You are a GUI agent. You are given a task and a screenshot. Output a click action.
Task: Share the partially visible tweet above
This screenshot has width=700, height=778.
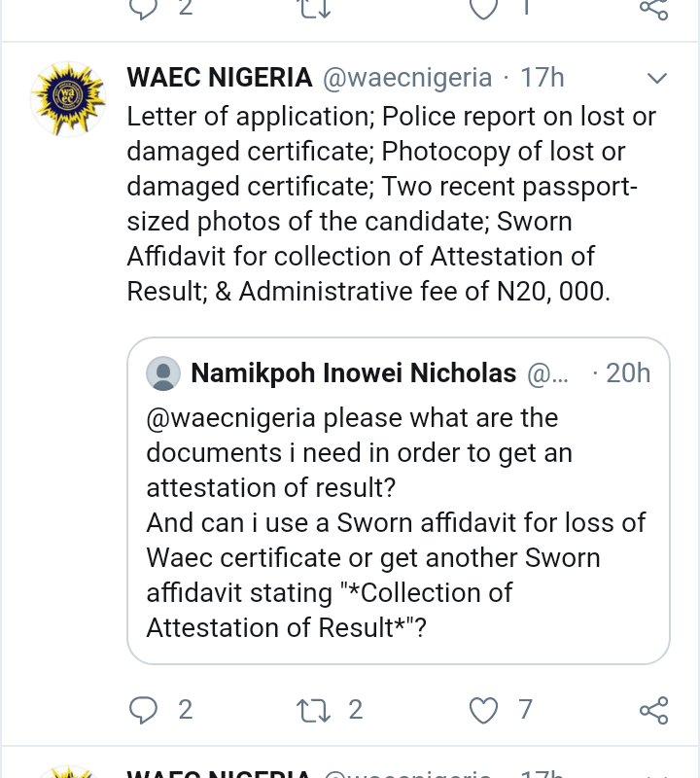(654, 8)
